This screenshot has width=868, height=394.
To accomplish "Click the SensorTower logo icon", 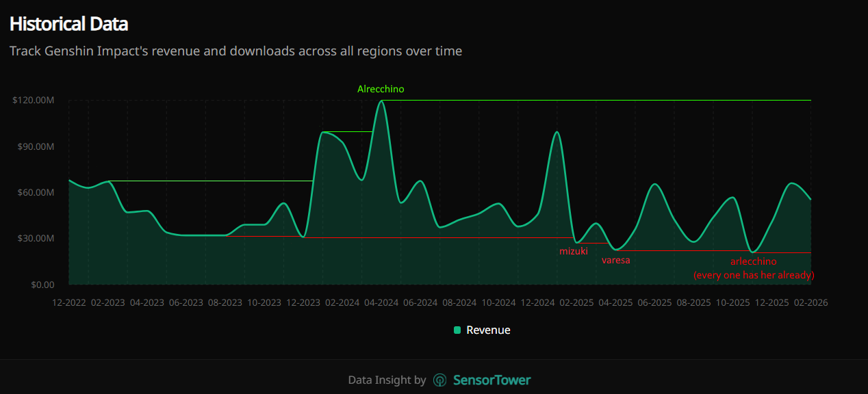I will tap(441, 380).
